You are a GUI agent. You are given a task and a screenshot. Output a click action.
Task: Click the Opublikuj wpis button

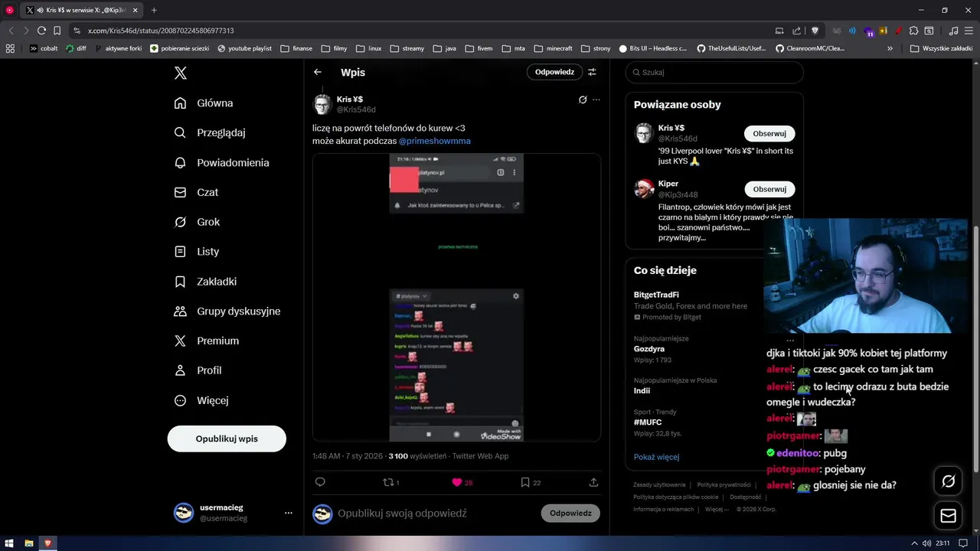227,439
